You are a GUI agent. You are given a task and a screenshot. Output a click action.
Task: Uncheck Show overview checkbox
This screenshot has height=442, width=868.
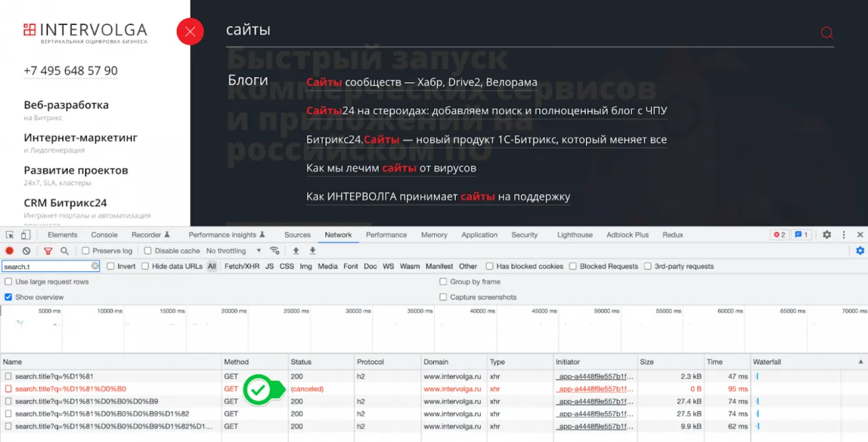tap(8, 297)
